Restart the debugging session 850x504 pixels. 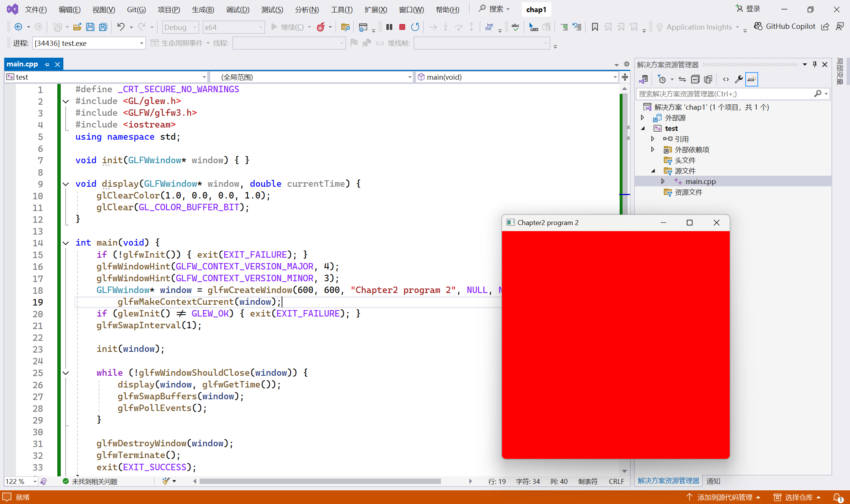(416, 27)
